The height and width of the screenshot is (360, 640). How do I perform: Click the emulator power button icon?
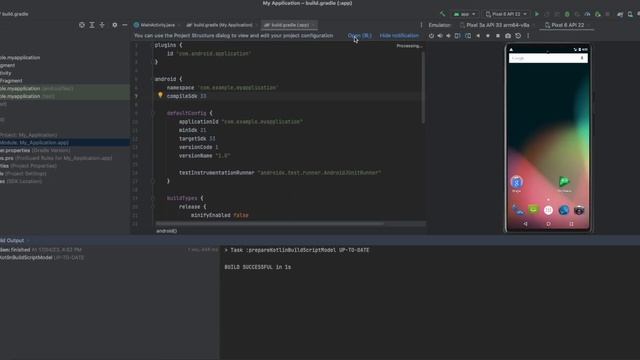(x=431, y=36)
